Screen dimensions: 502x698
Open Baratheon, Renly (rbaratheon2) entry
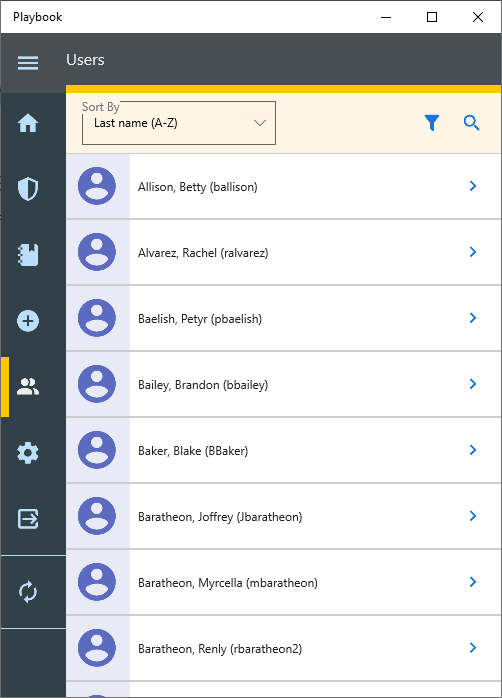[283, 648]
